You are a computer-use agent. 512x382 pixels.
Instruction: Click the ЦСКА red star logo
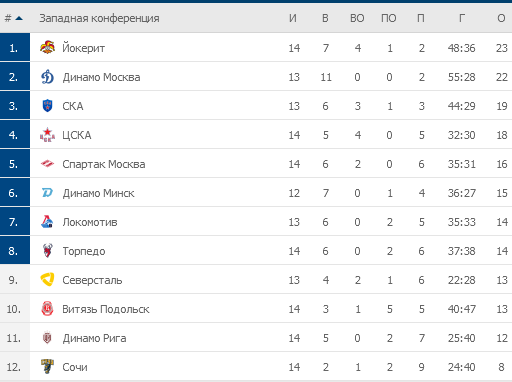pyautogui.click(x=47, y=135)
